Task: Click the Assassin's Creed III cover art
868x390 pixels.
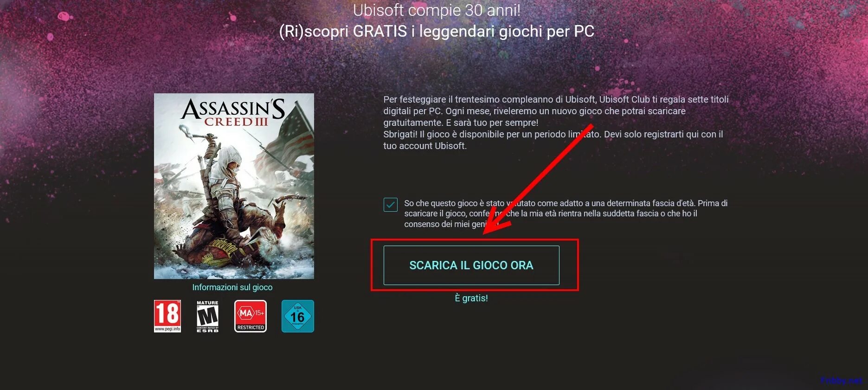Action: (x=234, y=186)
